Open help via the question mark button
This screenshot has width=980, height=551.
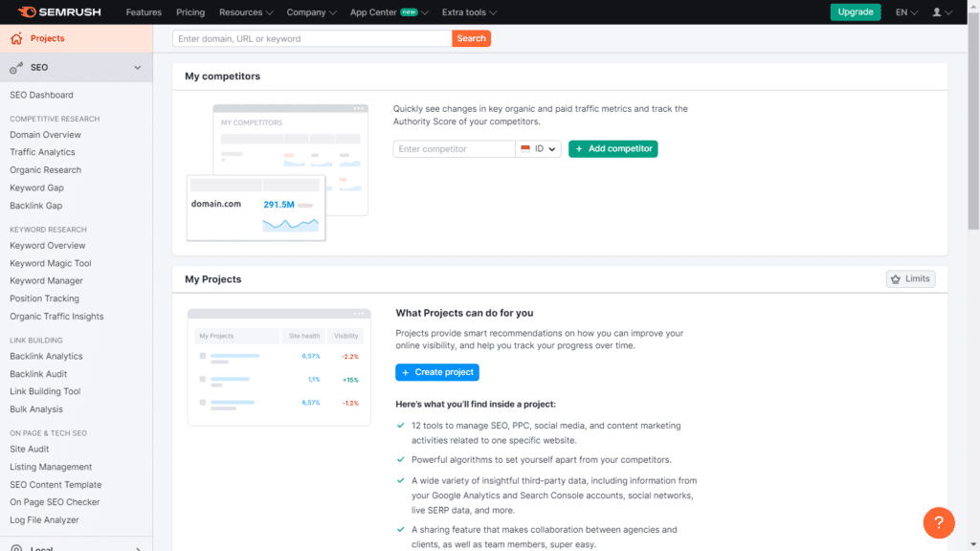coord(939,522)
